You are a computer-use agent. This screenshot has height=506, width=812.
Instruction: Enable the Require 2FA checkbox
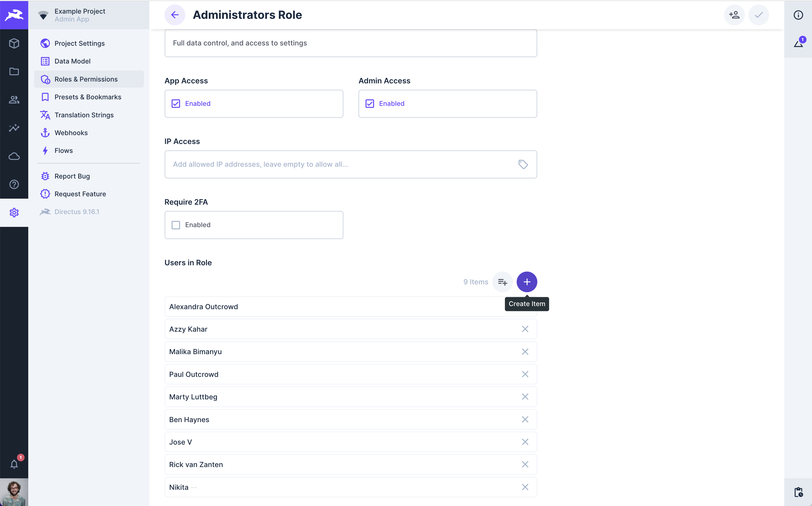tap(176, 225)
